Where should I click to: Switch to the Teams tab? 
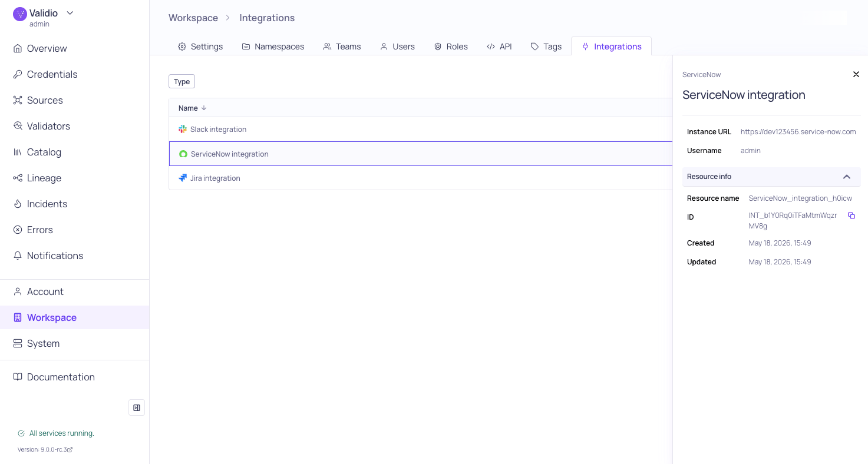point(342,47)
